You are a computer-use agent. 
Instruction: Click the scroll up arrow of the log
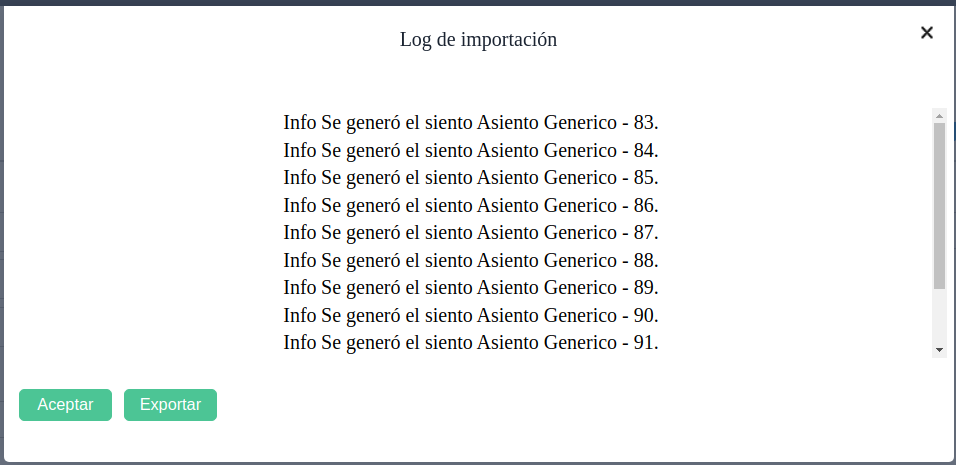939,115
